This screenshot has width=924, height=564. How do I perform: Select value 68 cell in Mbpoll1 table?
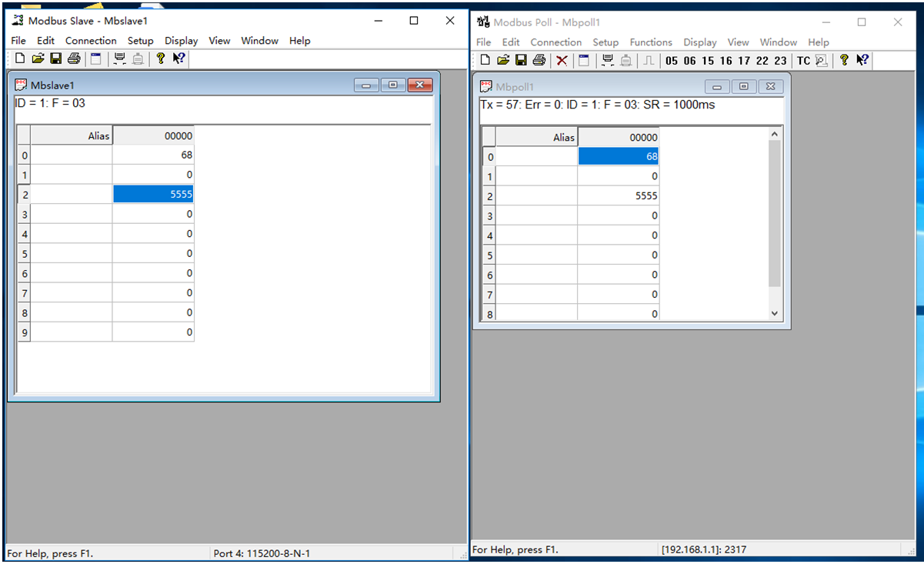(619, 156)
